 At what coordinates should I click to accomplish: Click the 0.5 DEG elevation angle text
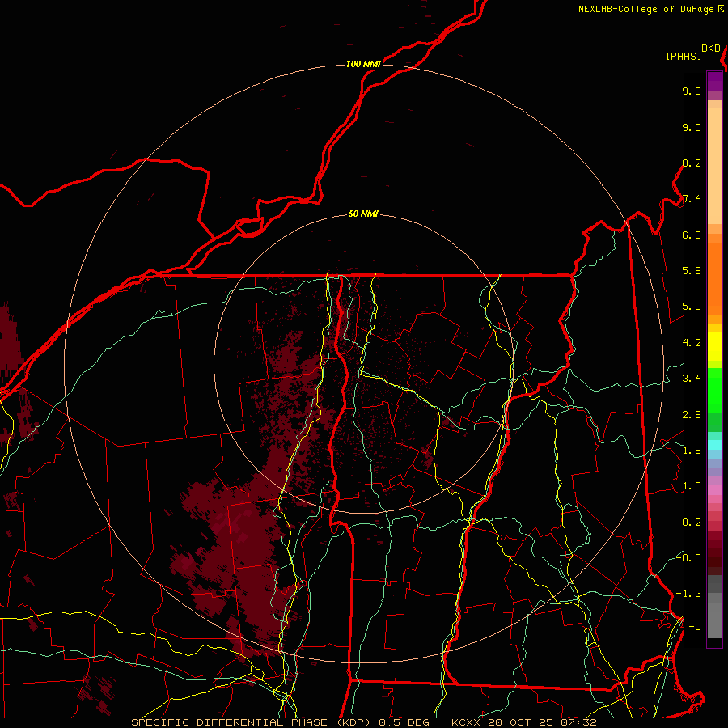coord(404,722)
